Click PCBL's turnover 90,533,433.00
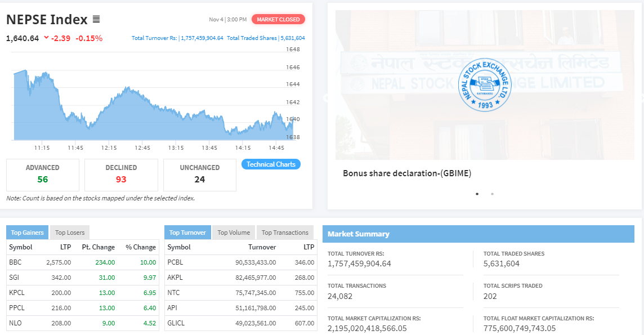The image size is (644, 335). click(x=256, y=262)
